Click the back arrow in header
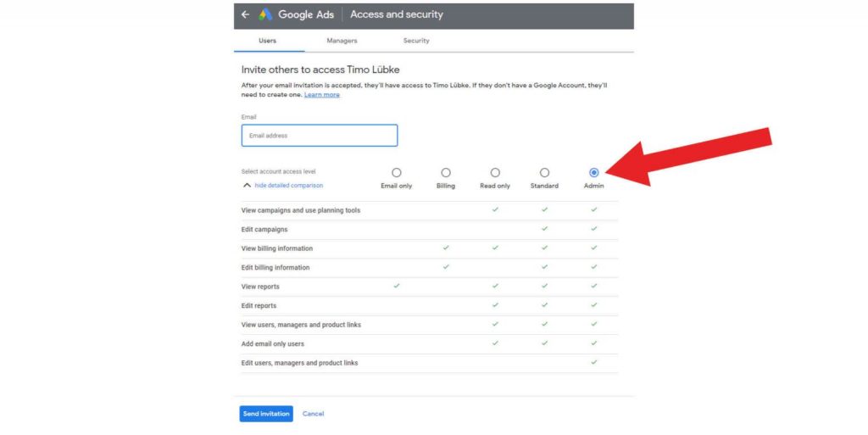The image size is (868, 435). [245, 14]
